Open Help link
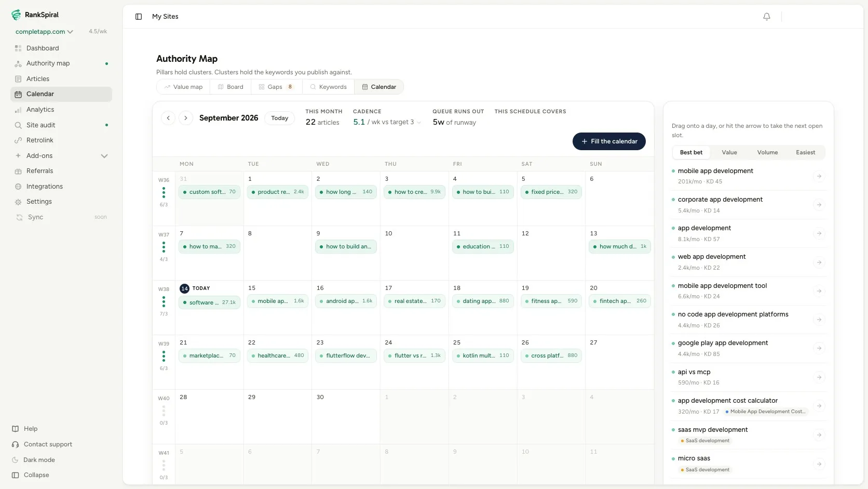868x489 pixels. (25, 429)
